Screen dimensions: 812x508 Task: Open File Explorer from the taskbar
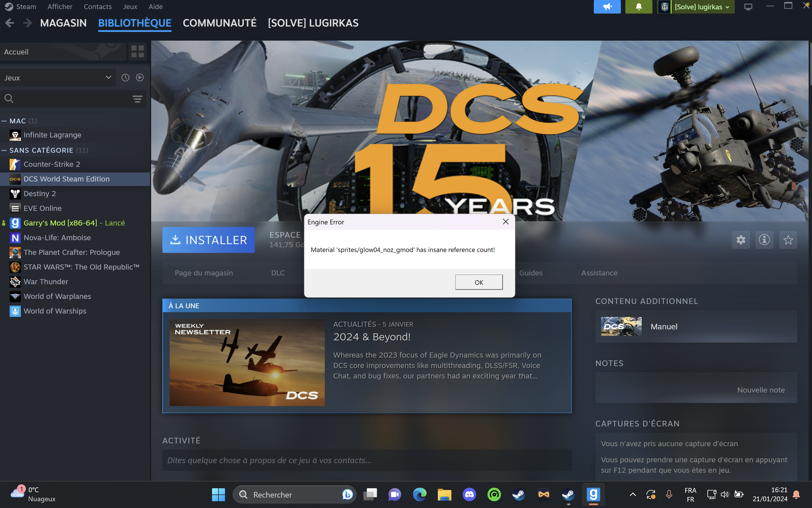[444, 494]
